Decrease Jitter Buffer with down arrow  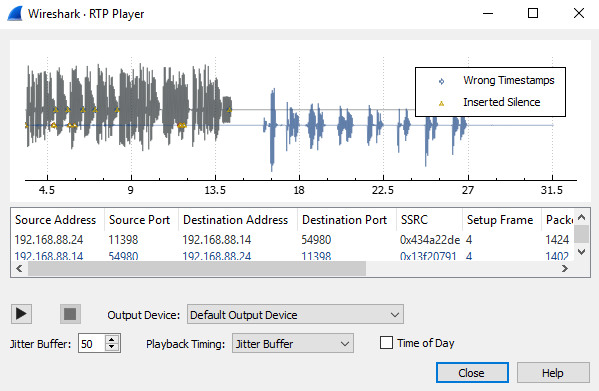click(112, 347)
